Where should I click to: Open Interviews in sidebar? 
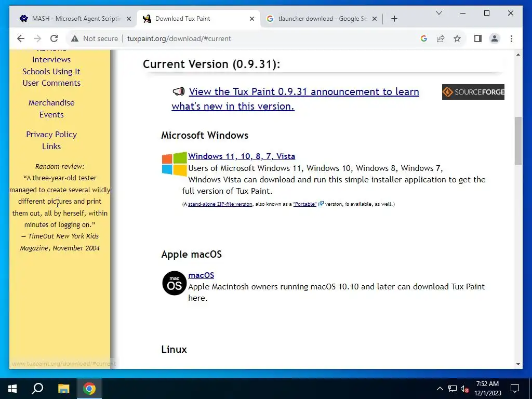coord(51,60)
